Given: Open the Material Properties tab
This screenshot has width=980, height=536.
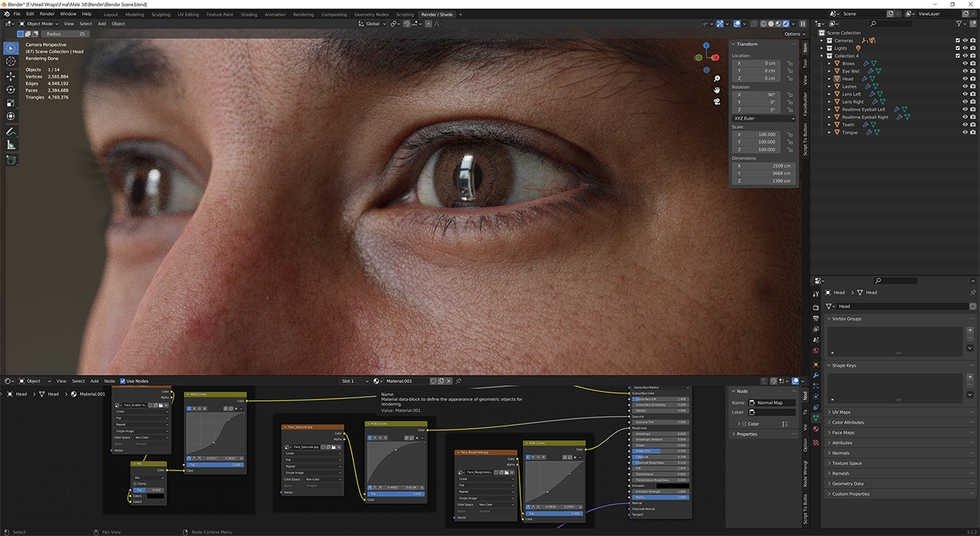Looking at the screenshot, I should (816, 428).
